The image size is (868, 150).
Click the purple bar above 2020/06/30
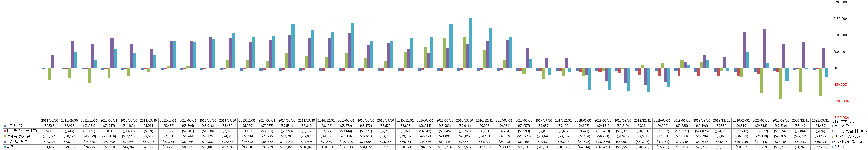(x=764, y=49)
